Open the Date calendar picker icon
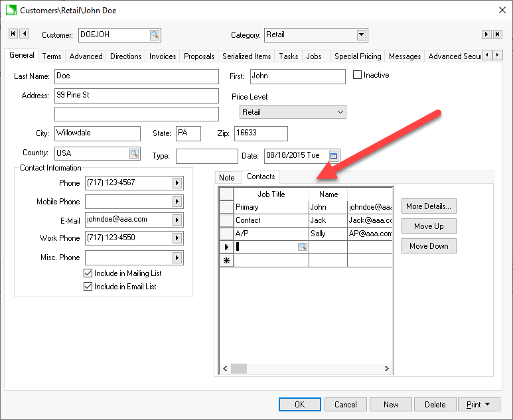Screen dimensions: 513x420 [x=334, y=156]
